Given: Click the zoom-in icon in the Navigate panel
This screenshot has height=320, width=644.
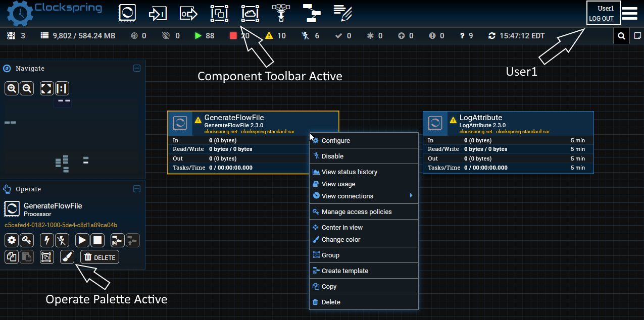Looking at the screenshot, I should [11, 88].
